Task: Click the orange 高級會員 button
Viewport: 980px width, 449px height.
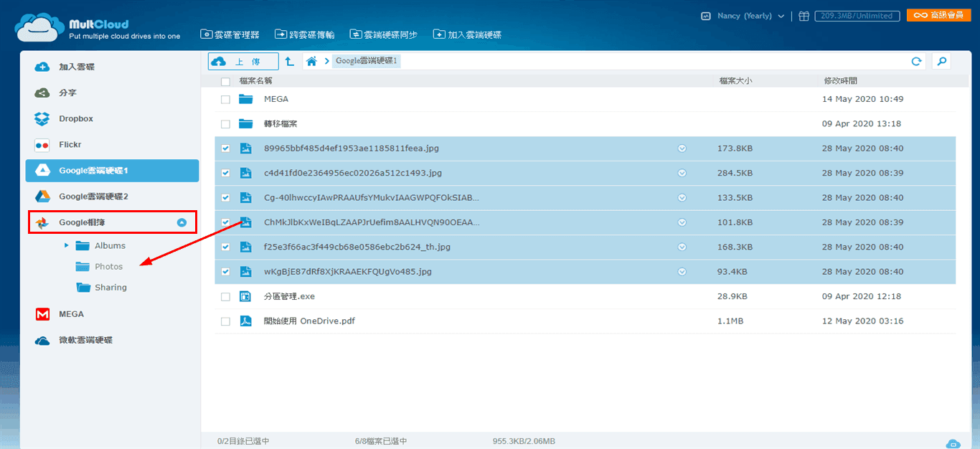Action: pos(938,15)
